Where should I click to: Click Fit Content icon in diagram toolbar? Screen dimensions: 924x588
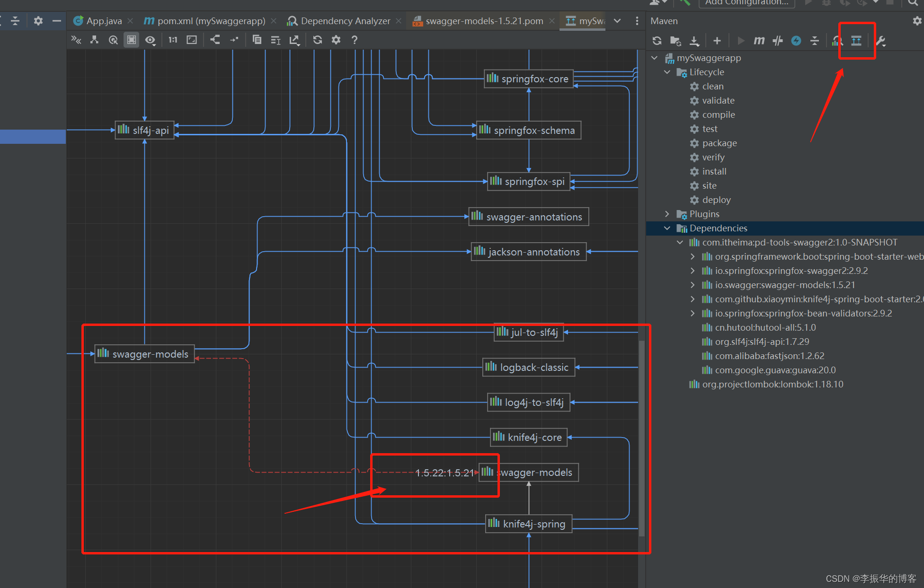coord(191,40)
